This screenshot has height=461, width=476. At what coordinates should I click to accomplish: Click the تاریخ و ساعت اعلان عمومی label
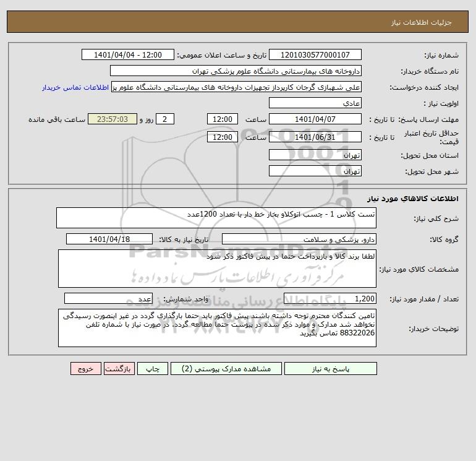(x=221, y=55)
